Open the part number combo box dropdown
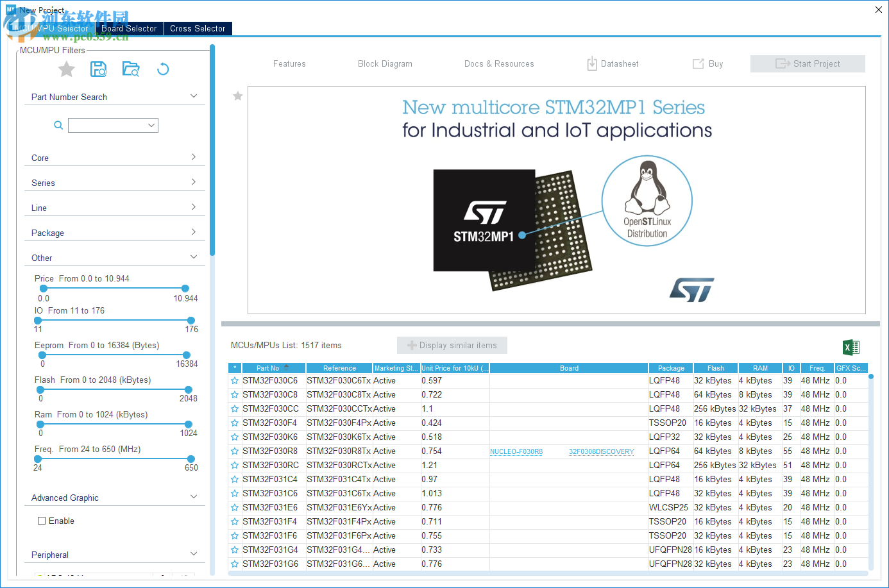 [x=153, y=125]
